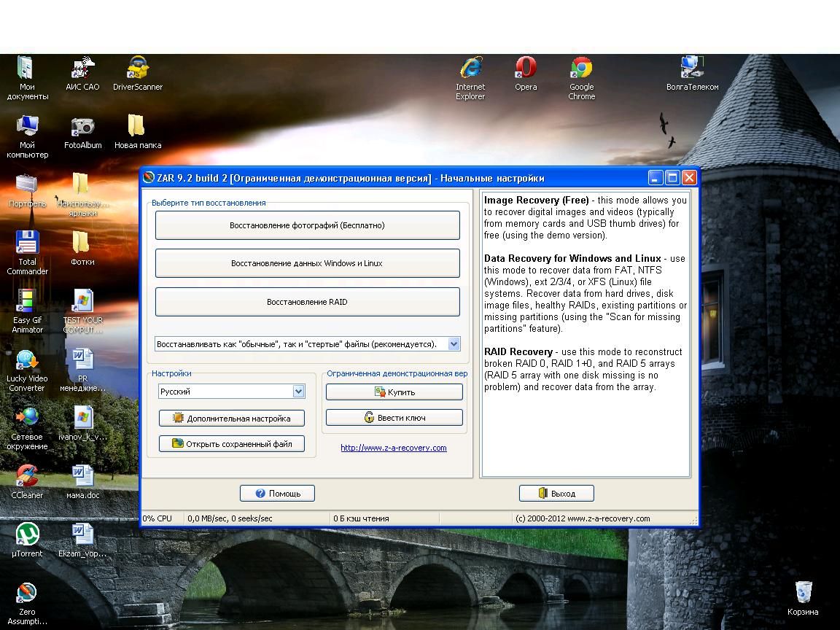Open the мама.doc document
Image resolution: width=840 pixels, height=630 pixels.
82,482
